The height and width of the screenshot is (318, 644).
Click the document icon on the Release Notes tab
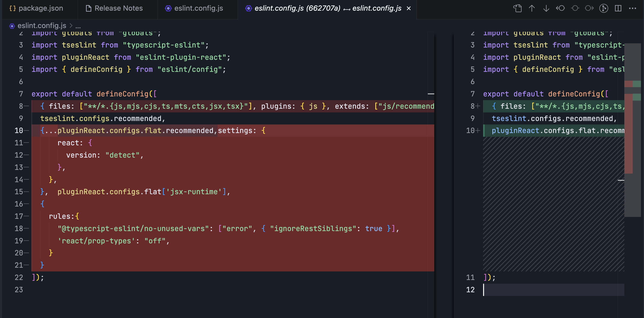click(88, 9)
